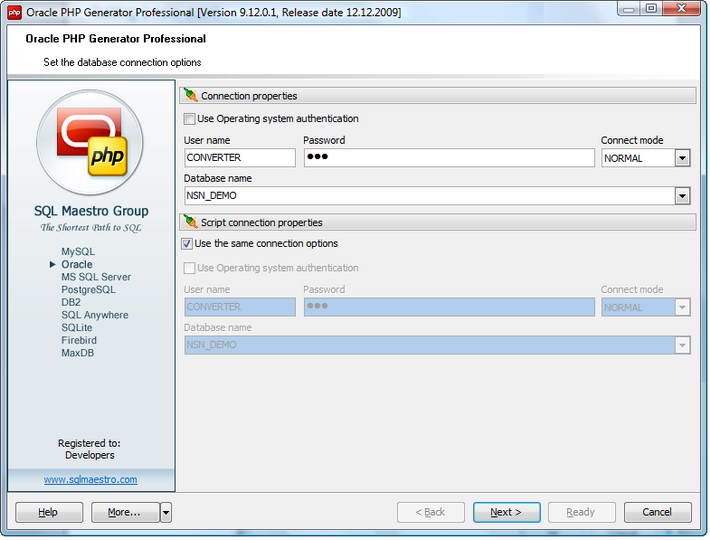Click the Registered to: Developers text

click(89, 449)
